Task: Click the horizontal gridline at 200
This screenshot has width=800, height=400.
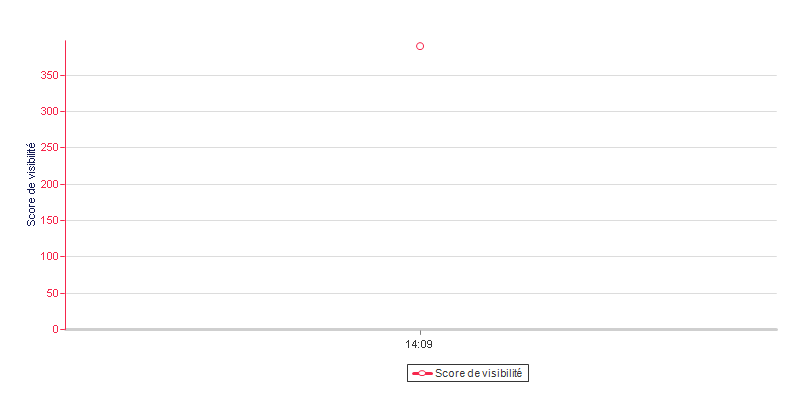Action: tap(421, 184)
